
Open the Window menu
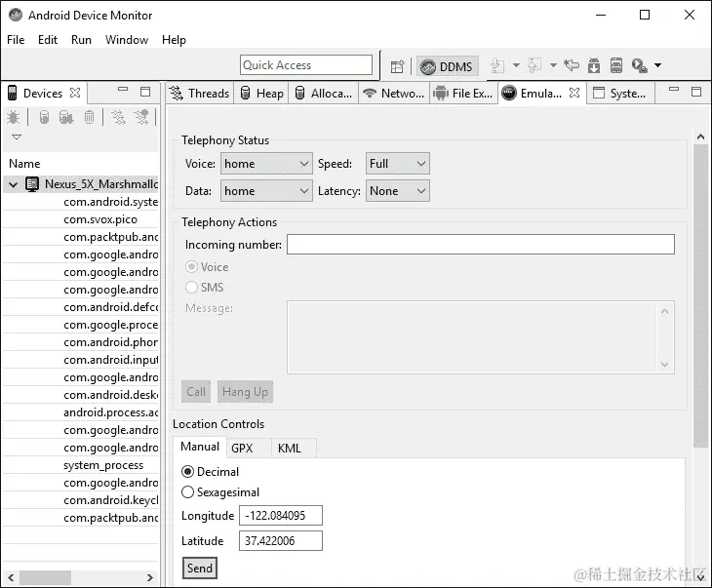[x=127, y=40]
